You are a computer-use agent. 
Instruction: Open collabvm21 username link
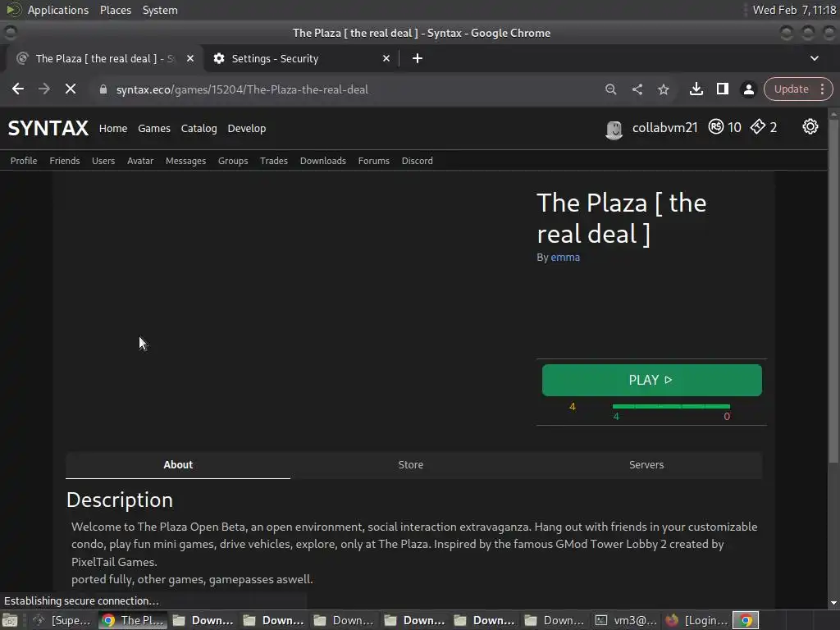point(664,127)
